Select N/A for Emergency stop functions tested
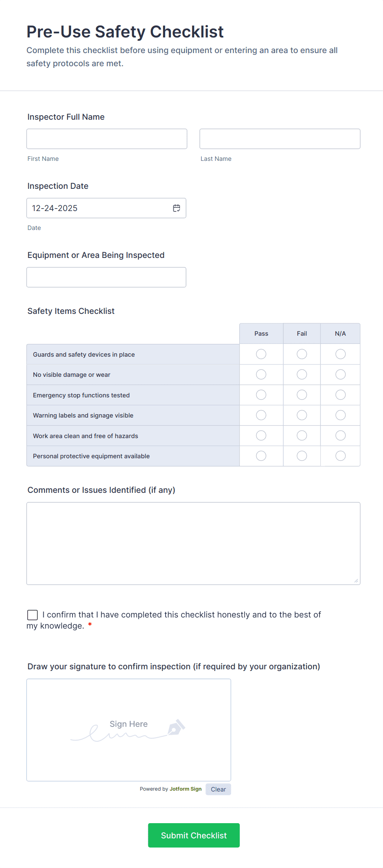 (x=340, y=395)
